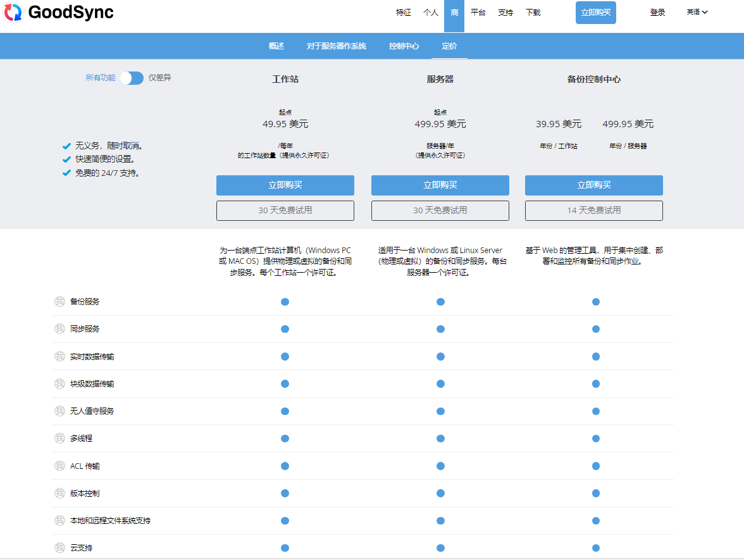744x560 pixels.
Task: Click the 备份控制中心 column dot for 云支持
Action: point(595,548)
